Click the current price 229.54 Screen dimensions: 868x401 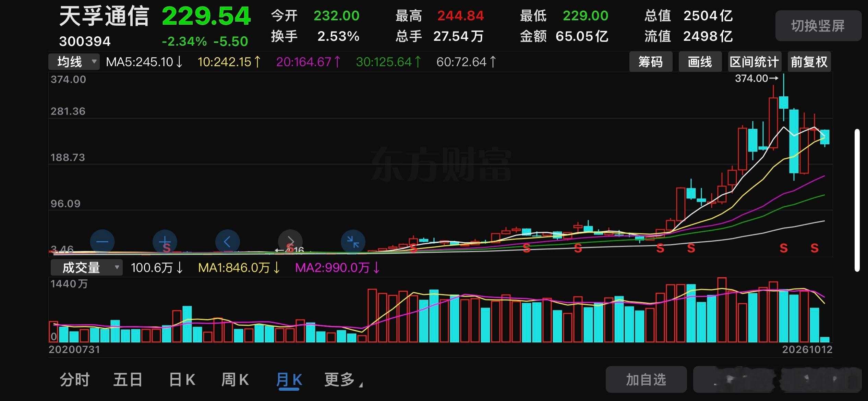point(206,16)
